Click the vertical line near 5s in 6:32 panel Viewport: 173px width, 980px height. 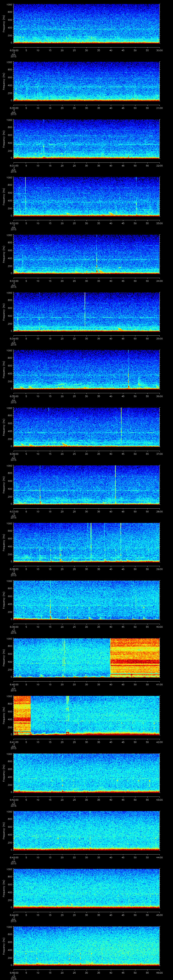tap(26, 195)
